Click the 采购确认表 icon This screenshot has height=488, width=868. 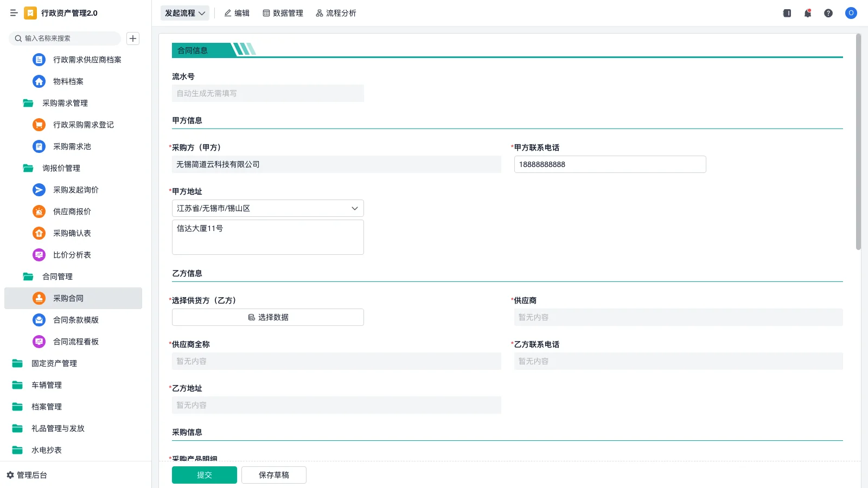click(39, 233)
